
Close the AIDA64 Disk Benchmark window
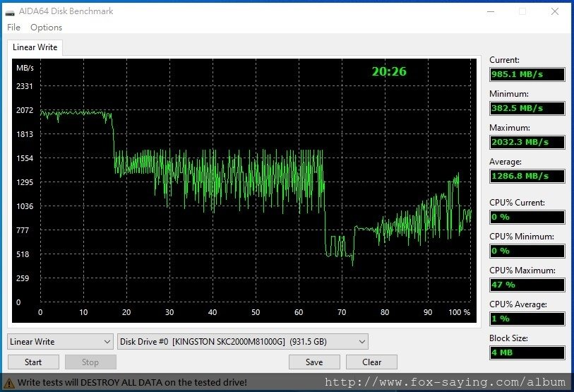click(555, 11)
